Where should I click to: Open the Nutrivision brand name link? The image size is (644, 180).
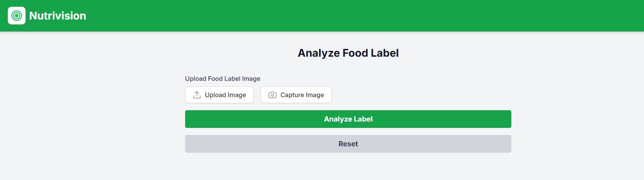[57, 16]
